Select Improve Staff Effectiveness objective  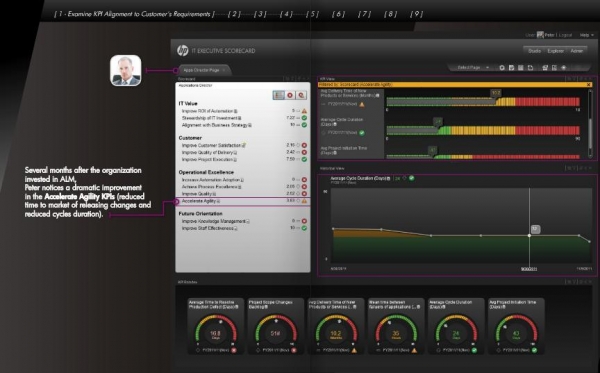tap(209, 228)
